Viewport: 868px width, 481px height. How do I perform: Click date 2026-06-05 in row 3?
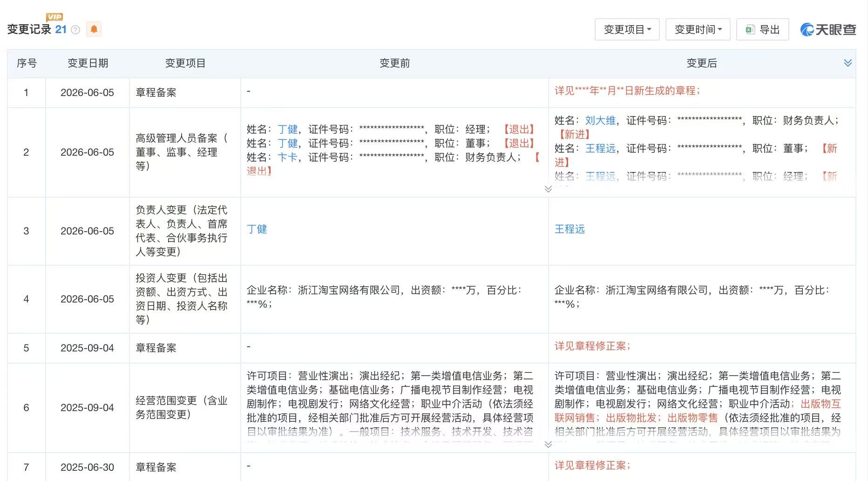tap(87, 231)
